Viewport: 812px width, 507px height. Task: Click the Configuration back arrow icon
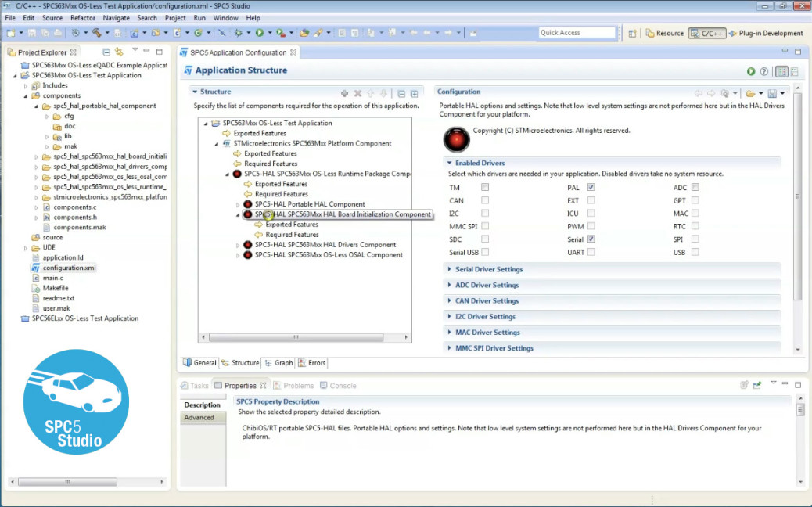tap(699, 93)
